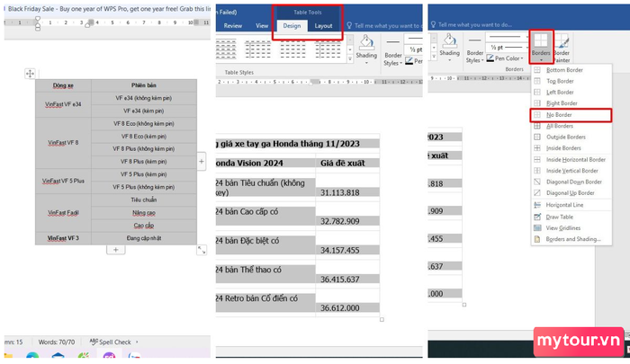Click the VinFast VF 3 cell

[x=63, y=238]
